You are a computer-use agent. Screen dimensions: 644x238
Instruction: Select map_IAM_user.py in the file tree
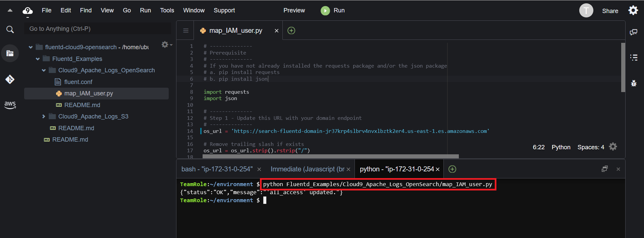click(x=89, y=93)
